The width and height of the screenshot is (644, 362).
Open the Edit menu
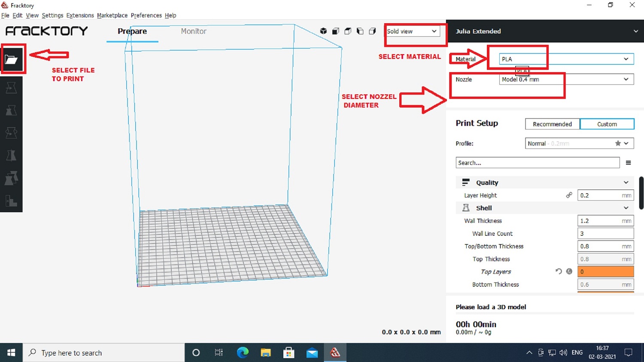(x=18, y=15)
